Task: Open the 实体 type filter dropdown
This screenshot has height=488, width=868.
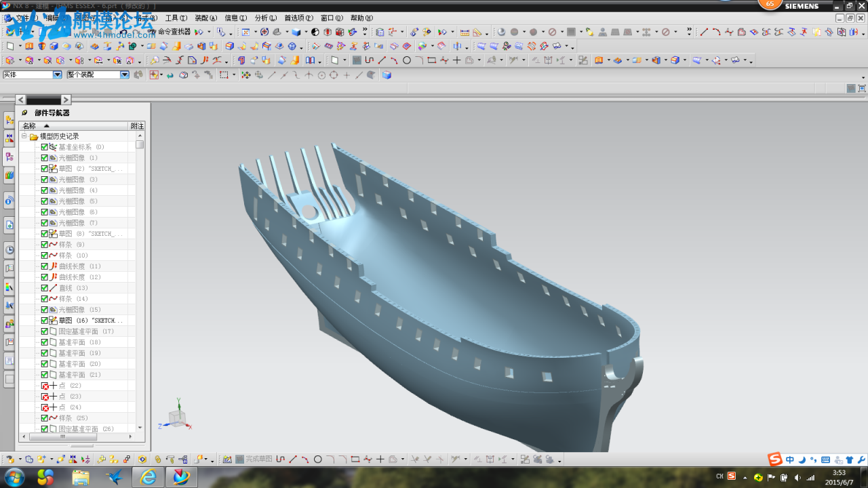Action: (57, 75)
